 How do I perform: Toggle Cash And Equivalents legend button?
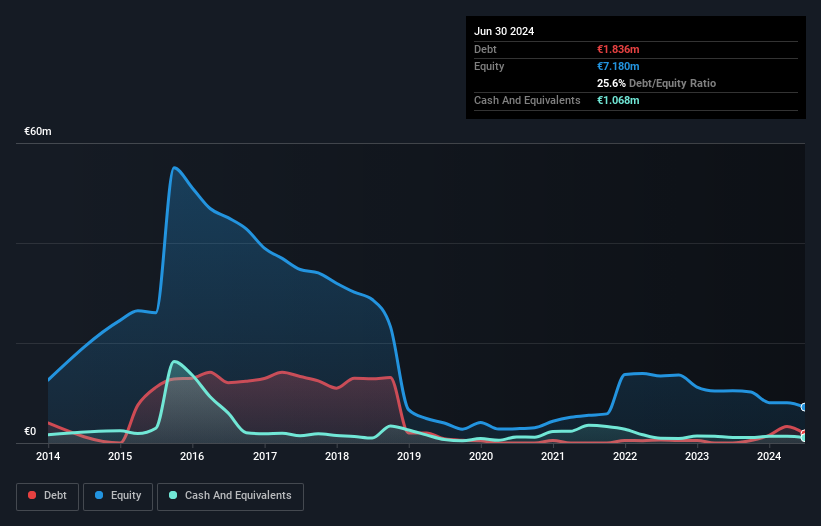click(230, 496)
